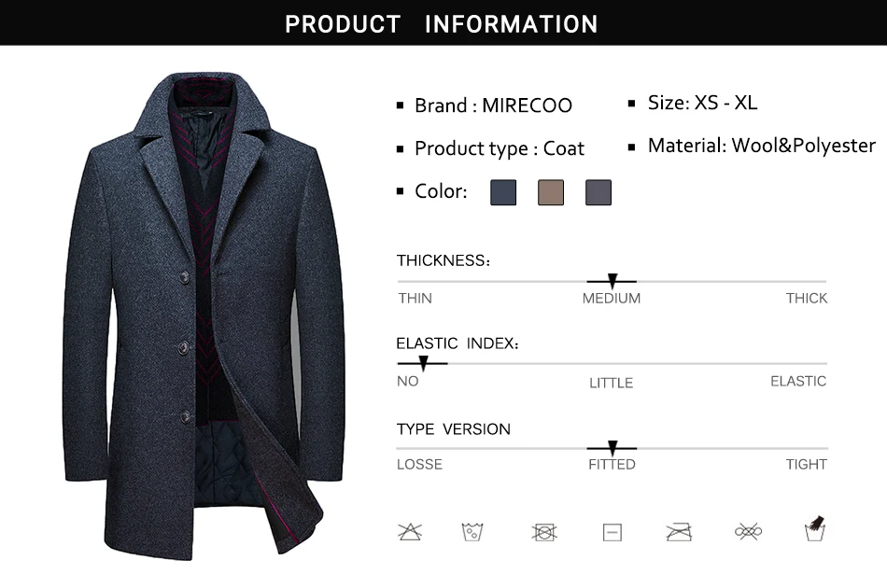
Task: Click the THICK label on thickness scale
Action: coord(806,298)
